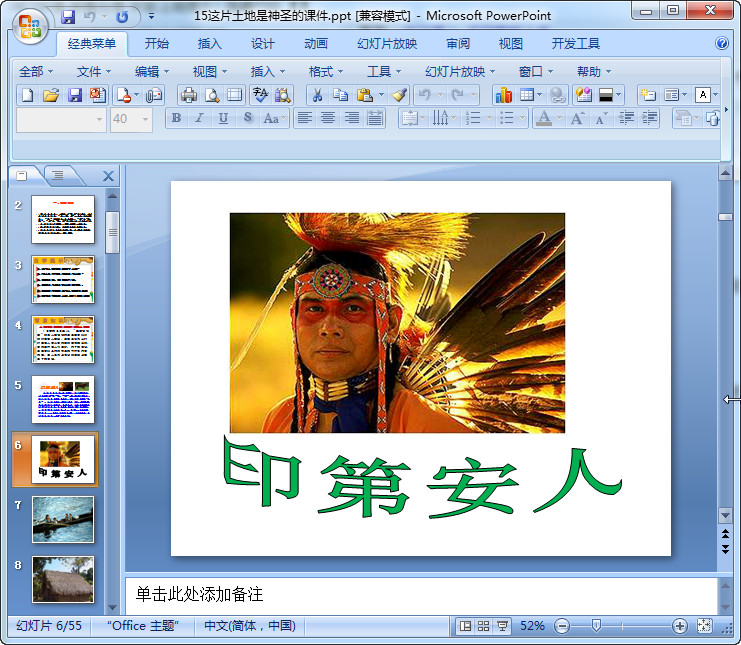Viewport: 741px width, 645px height.
Task: Run the spelling check icon
Action: click(260, 95)
